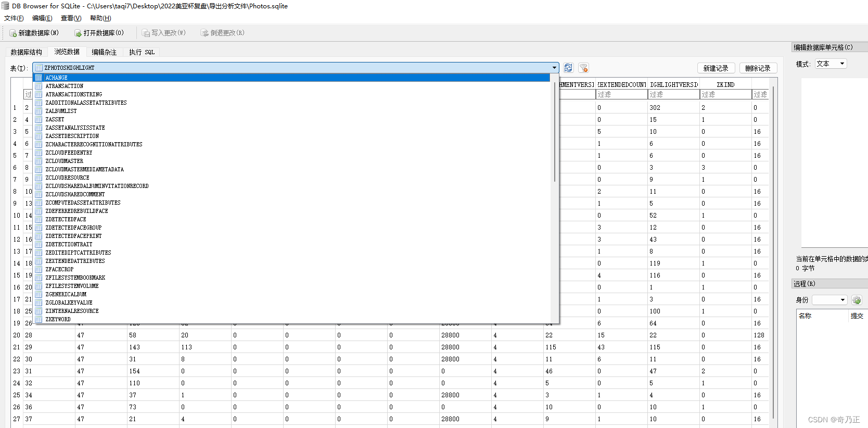Select ZDEFERREDREBUILDFACE in the table list
868x428 pixels.
coord(292,211)
